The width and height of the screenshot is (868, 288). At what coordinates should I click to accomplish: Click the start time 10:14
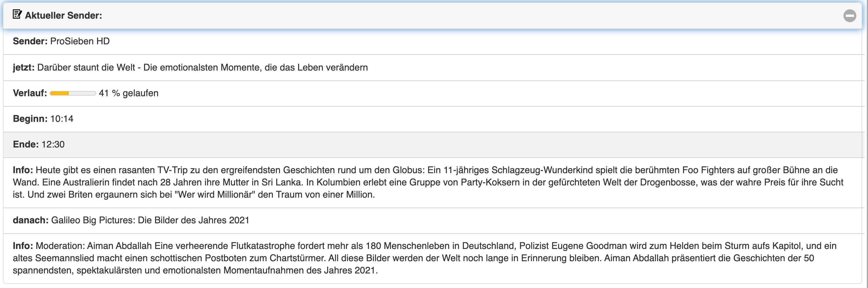click(62, 119)
